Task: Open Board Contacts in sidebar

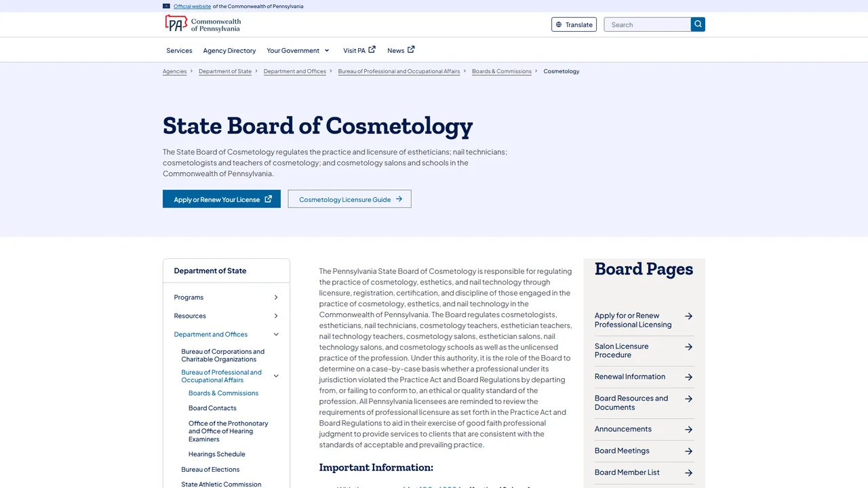Action: tap(212, 408)
